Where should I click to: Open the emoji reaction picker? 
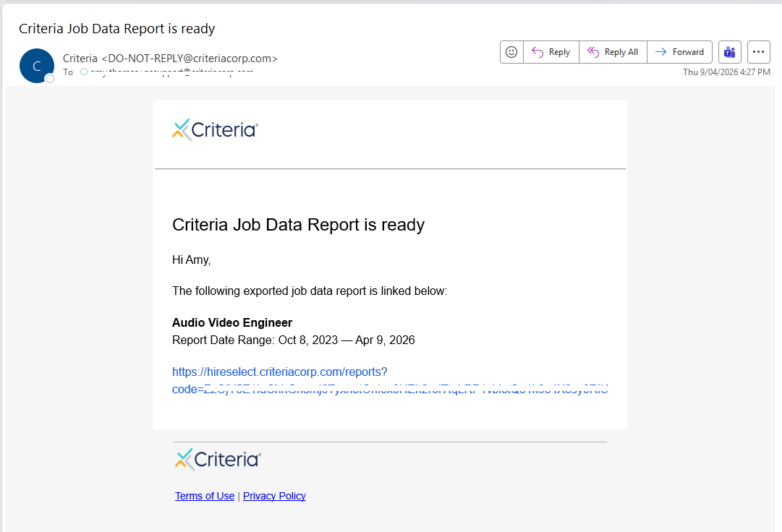[511, 52]
